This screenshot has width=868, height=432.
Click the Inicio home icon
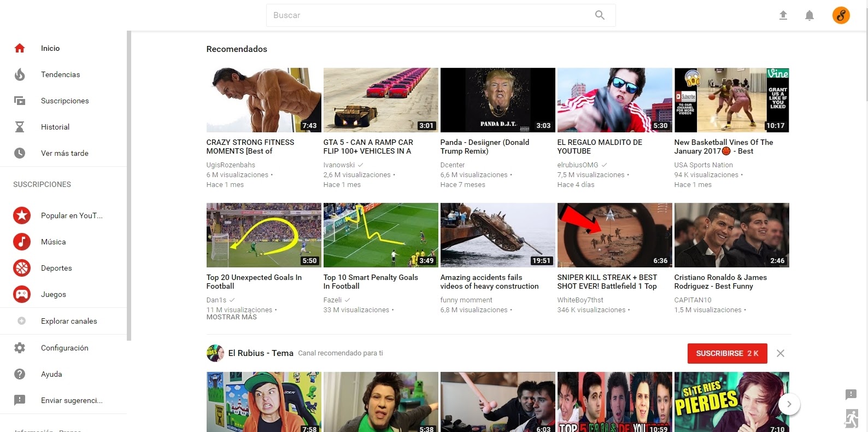tap(20, 48)
